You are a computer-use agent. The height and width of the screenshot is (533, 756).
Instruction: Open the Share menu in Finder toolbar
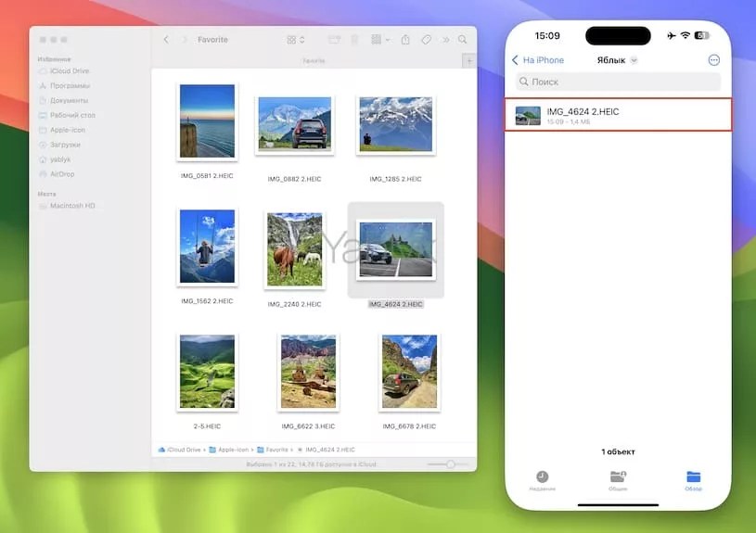pyautogui.click(x=405, y=40)
